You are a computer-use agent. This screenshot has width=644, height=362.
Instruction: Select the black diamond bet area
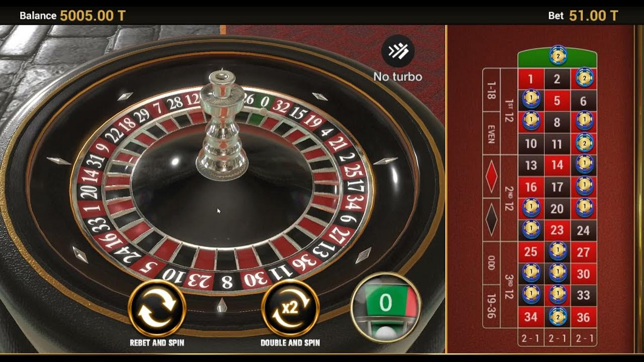coord(492,220)
